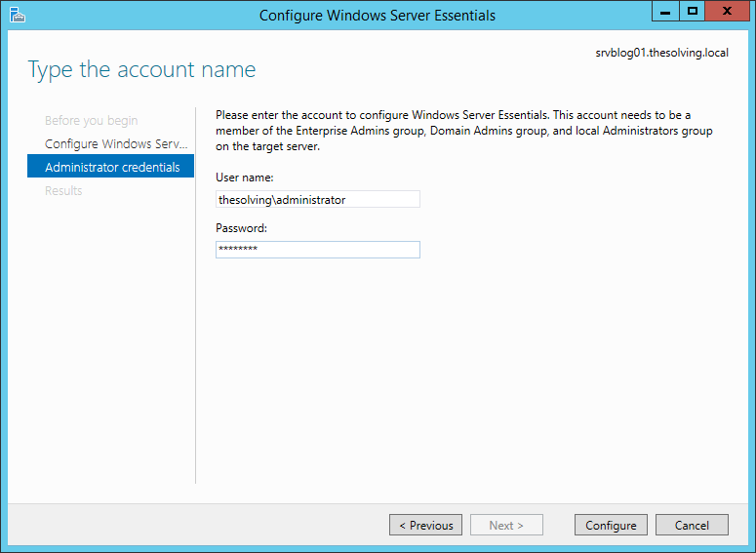Click the account requirements description text
Image resolution: width=756 pixels, height=553 pixels.
pos(463,131)
